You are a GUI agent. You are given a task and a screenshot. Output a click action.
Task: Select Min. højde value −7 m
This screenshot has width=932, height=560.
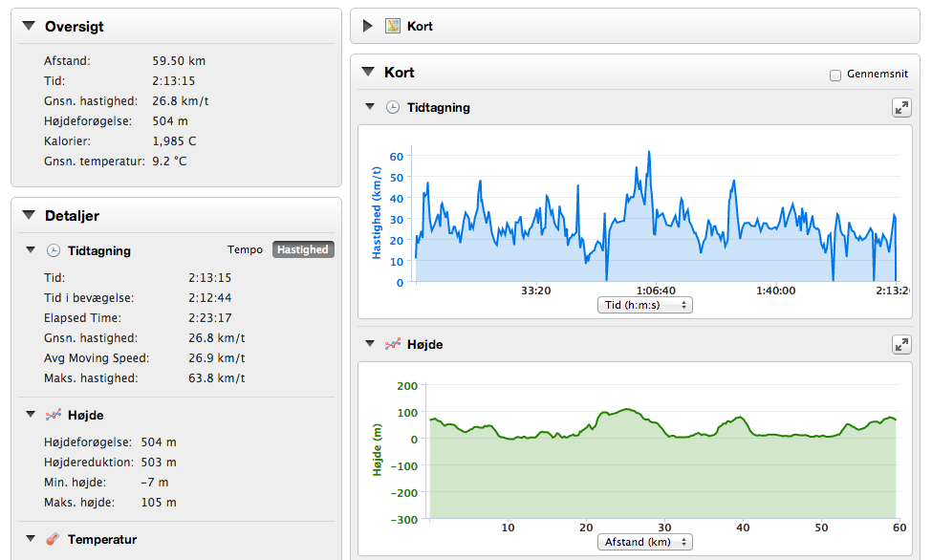155,483
